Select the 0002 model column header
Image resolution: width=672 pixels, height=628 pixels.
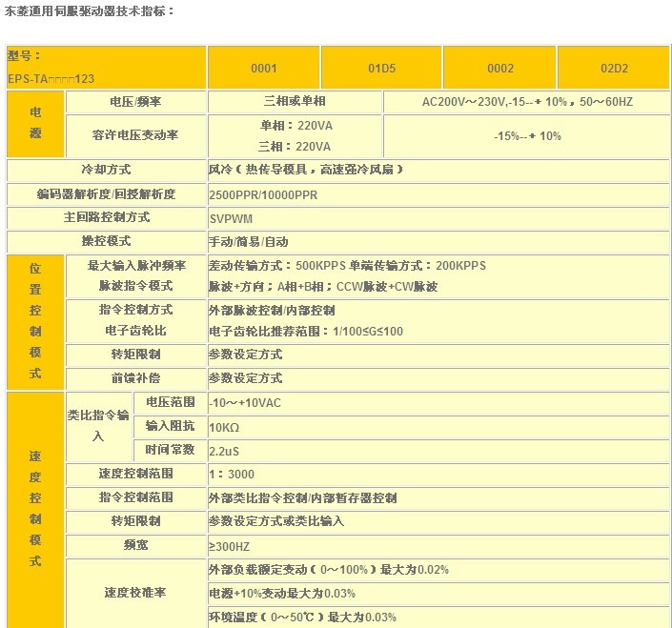[x=500, y=68]
